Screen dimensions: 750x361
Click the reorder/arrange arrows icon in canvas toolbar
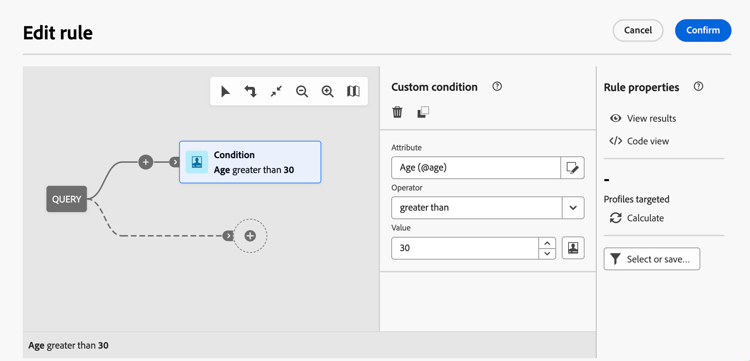[251, 91]
